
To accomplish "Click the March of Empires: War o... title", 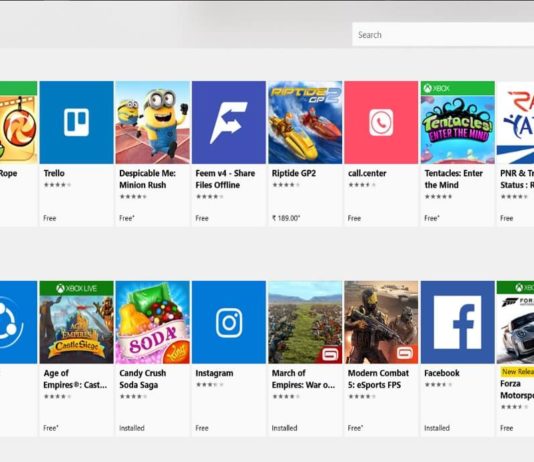I will (x=303, y=379).
